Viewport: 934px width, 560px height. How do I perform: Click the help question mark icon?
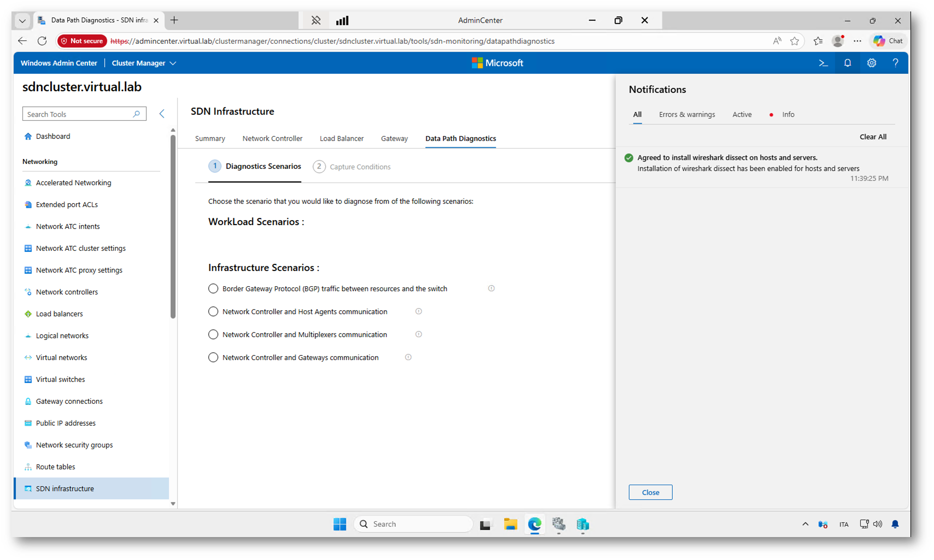tap(895, 63)
